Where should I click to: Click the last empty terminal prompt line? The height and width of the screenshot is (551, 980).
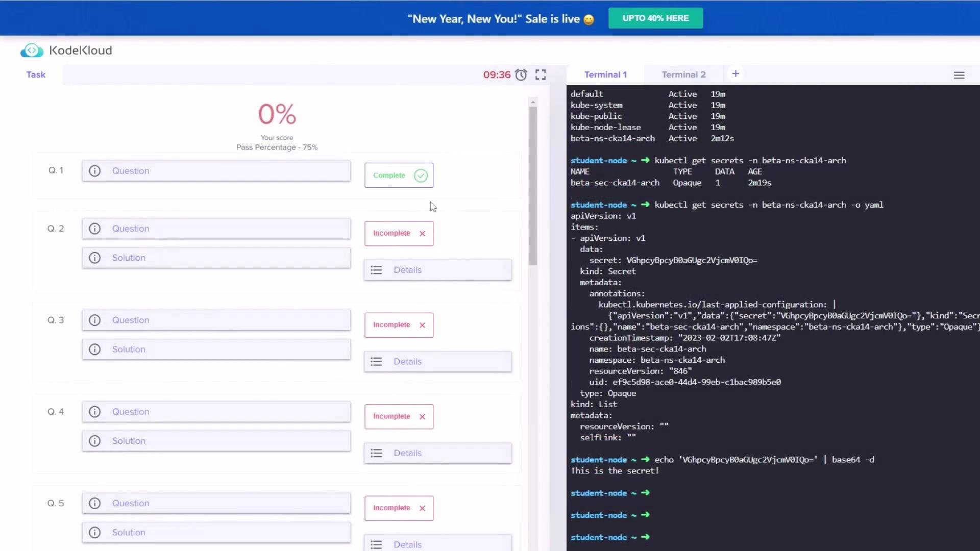tap(610, 538)
